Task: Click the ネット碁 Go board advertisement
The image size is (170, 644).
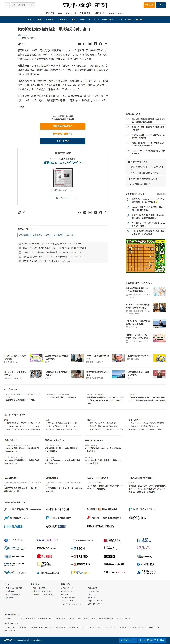Action: (x=146, y=256)
